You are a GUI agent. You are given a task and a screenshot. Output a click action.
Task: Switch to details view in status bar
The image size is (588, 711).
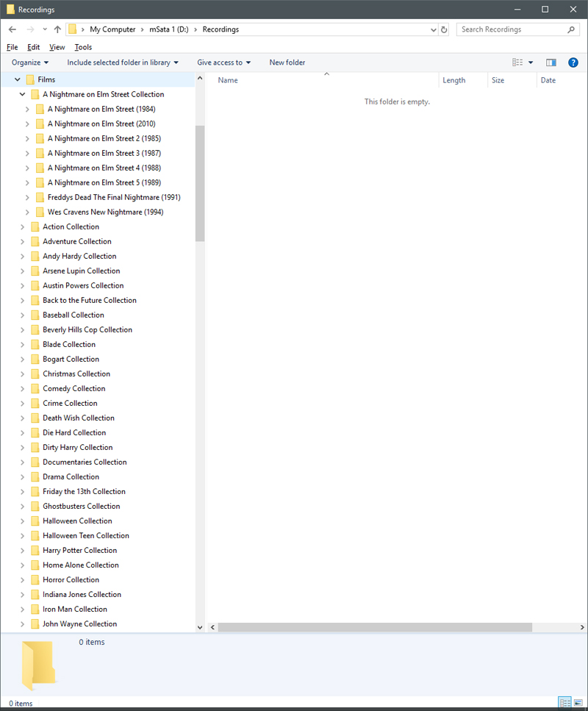pyautogui.click(x=565, y=703)
